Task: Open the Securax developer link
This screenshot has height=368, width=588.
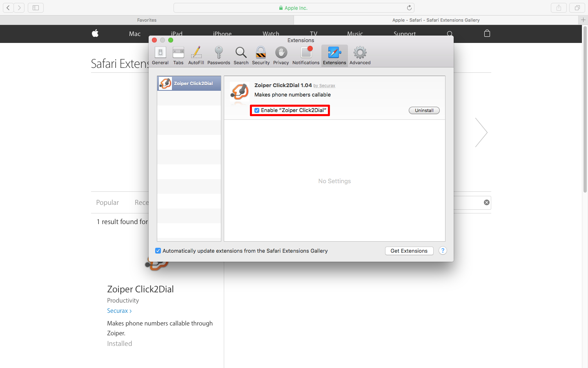Action: pyautogui.click(x=327, y=86)
